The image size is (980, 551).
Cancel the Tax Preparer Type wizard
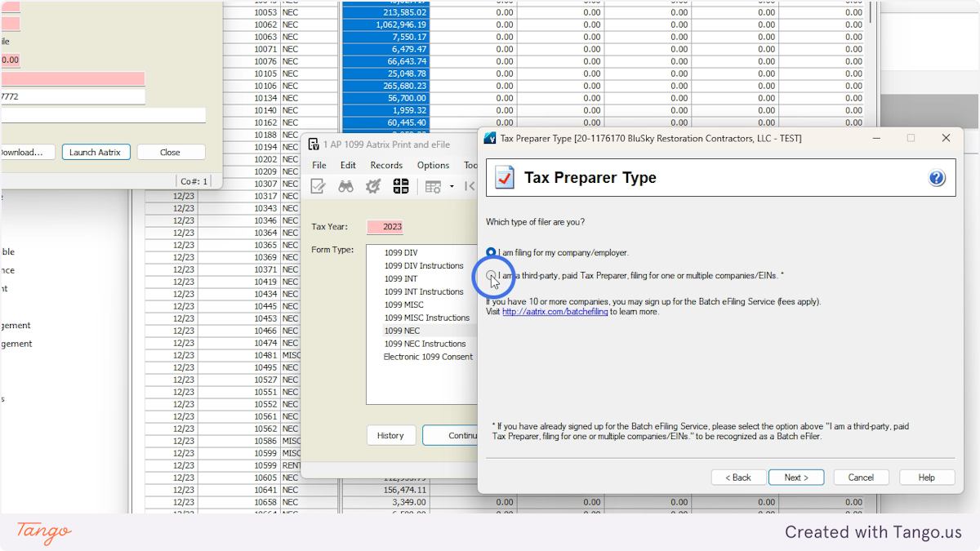click(861, 478)
